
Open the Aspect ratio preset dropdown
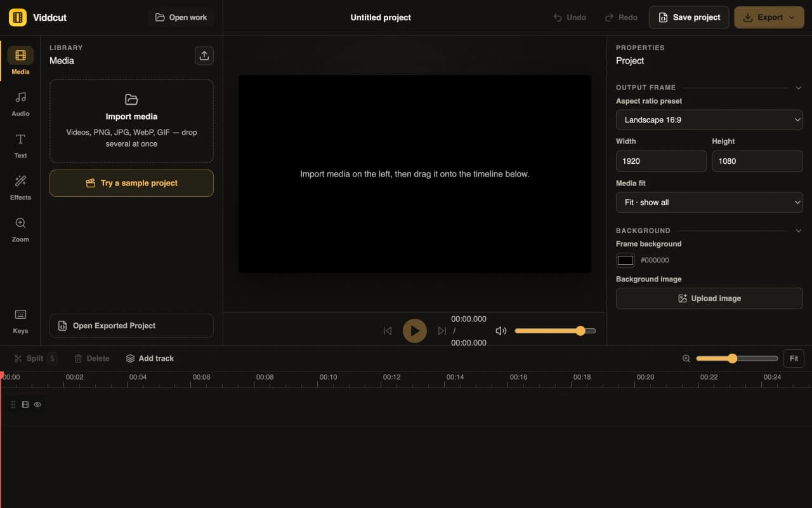point(709,119)
